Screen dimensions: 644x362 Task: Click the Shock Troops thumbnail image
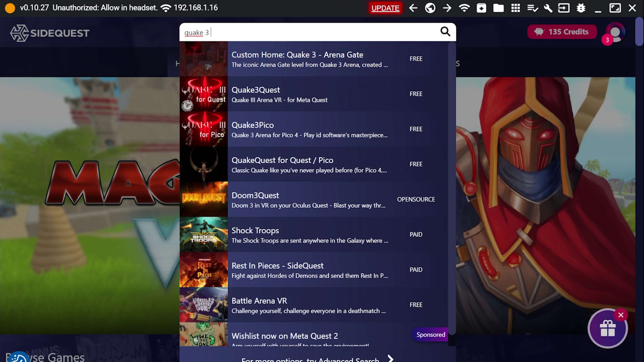click(203, 235)
